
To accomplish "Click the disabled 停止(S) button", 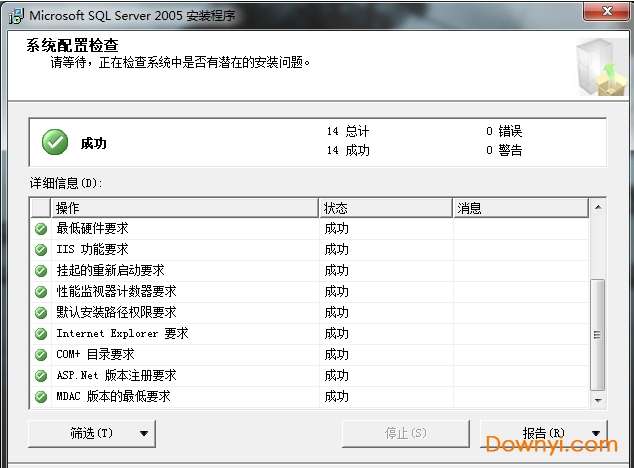I will tap(406, 434).
